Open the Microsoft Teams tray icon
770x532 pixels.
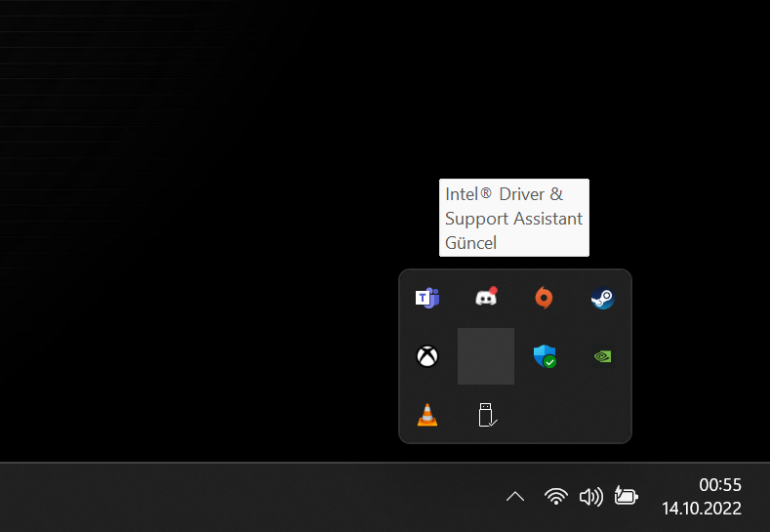coord(427,298)
